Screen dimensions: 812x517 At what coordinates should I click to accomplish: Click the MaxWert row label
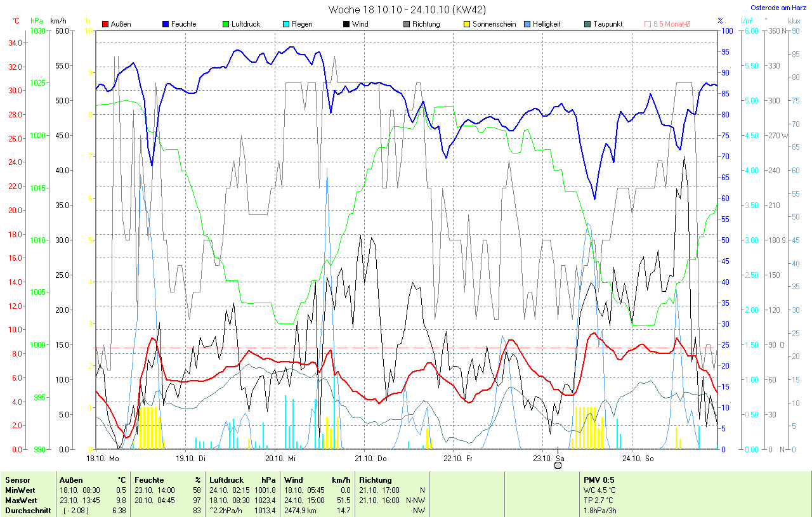(x=20, y=500)
